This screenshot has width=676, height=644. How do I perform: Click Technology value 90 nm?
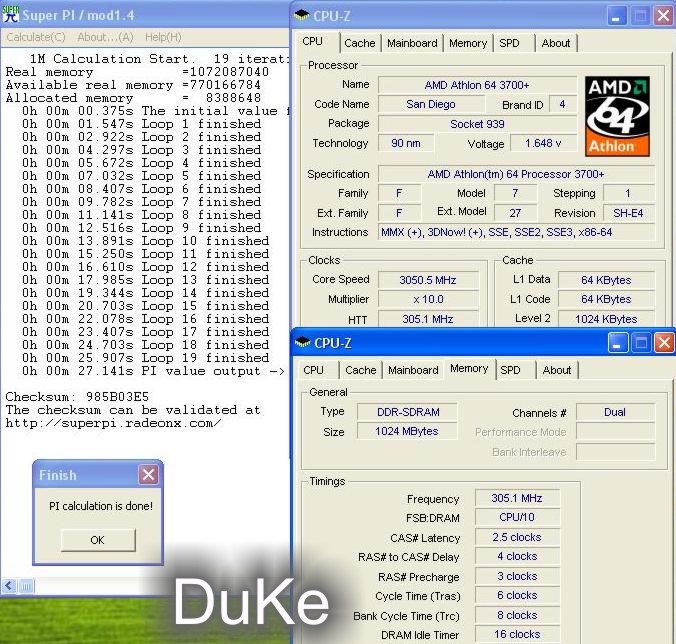406,143
